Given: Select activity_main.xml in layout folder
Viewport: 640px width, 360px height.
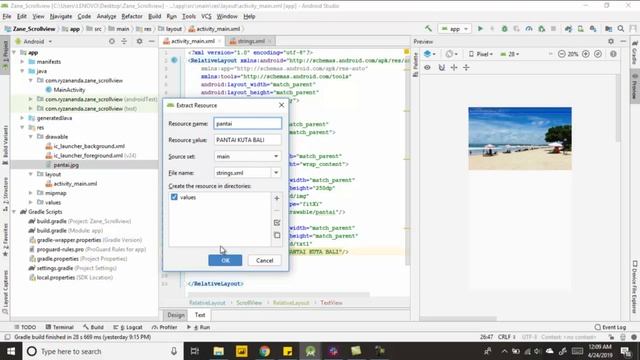Looking at the screenshot, I should [x=75, y=184].
